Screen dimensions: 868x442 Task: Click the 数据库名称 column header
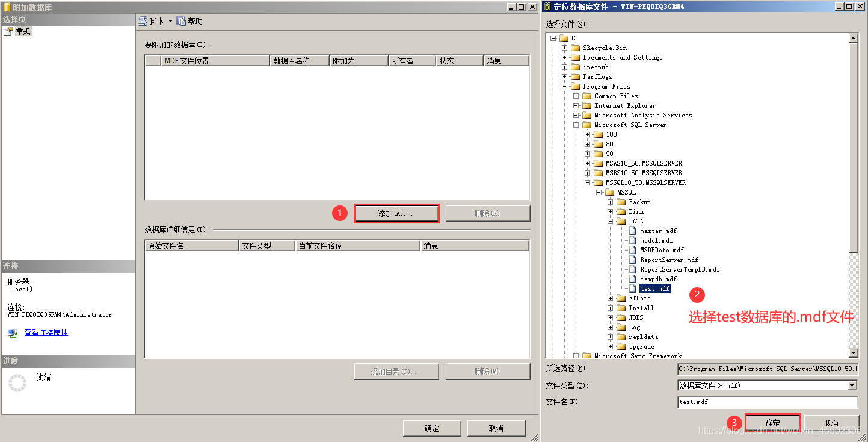pos(300,61)
